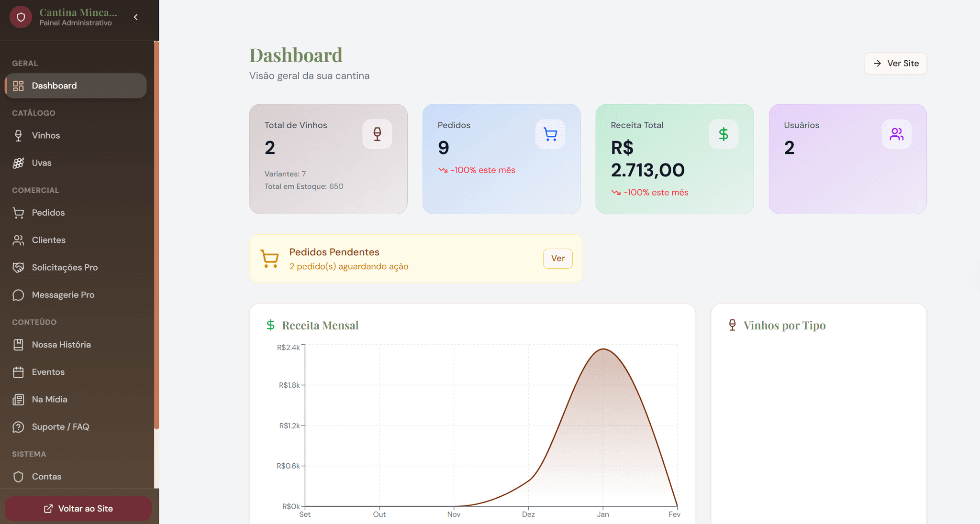
Task: Click the green dollar icon in the Receita Total card
Action: click(x=724, y=134)
